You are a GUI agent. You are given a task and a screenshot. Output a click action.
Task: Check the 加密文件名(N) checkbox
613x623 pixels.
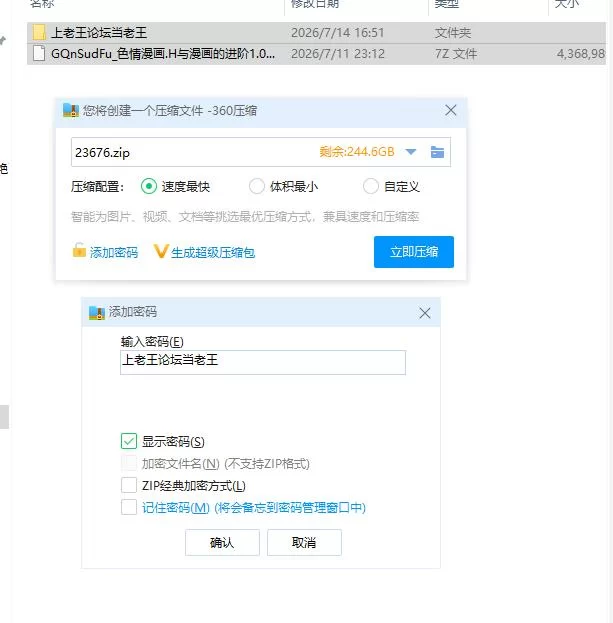(129, 463)
